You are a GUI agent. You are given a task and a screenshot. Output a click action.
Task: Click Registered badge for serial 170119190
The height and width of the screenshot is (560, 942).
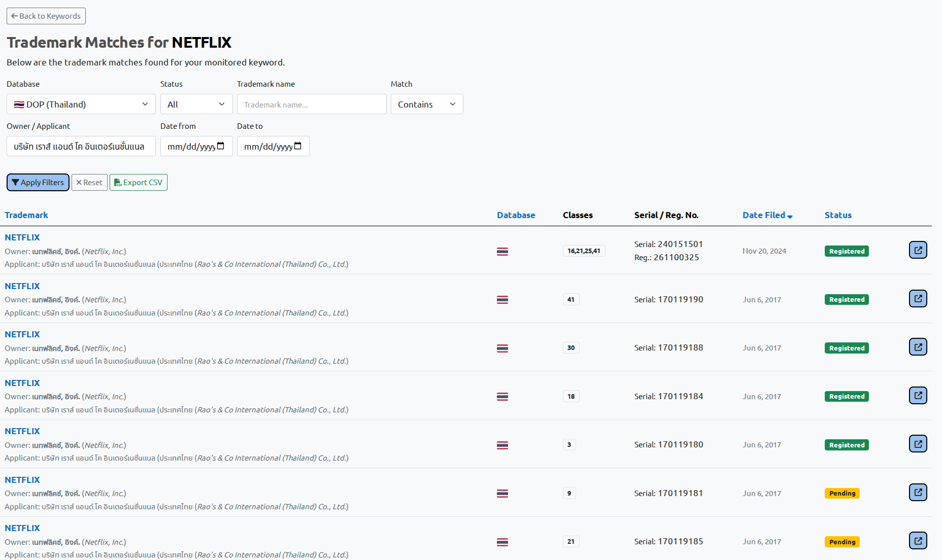[847, 299]
